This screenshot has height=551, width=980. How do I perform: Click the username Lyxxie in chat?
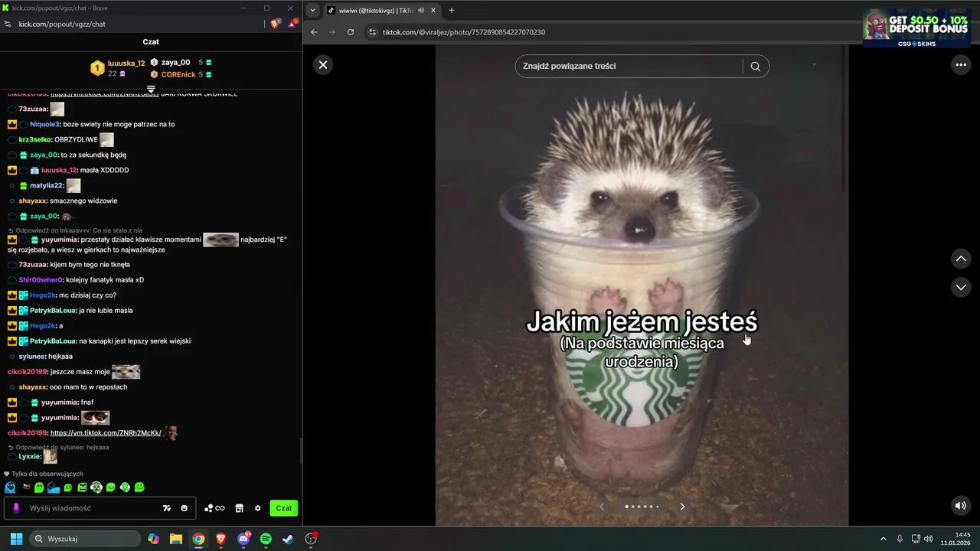pyautogui.click(x=30, y=457)
